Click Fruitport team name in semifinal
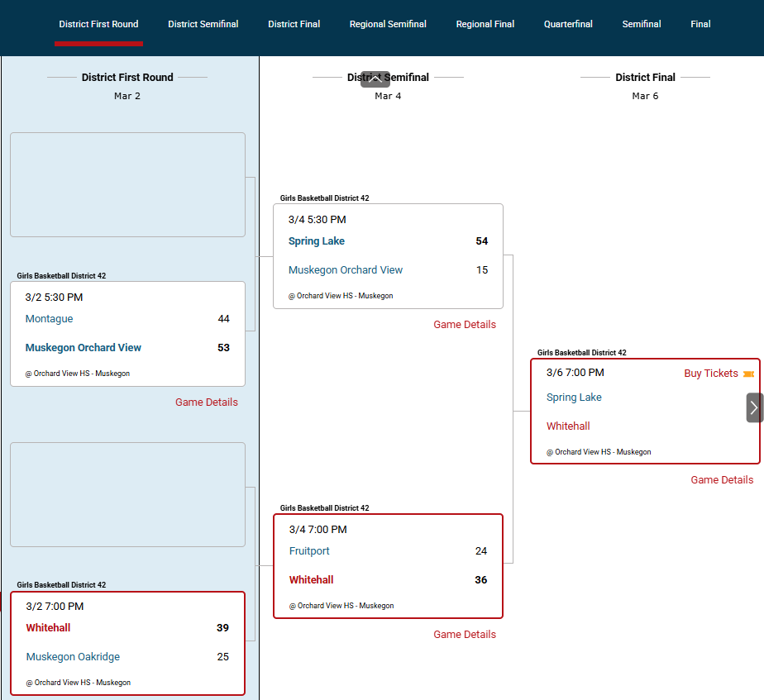The height and width of the screenshot is (700, 764). (309, 551)
